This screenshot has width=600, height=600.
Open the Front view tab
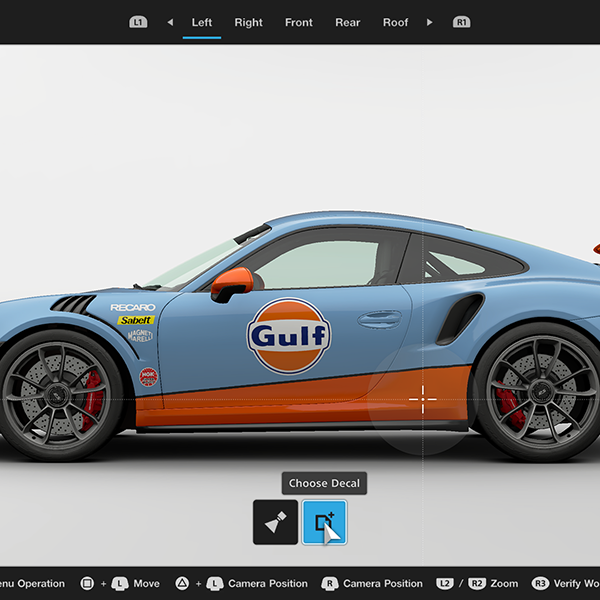point(298,23)
